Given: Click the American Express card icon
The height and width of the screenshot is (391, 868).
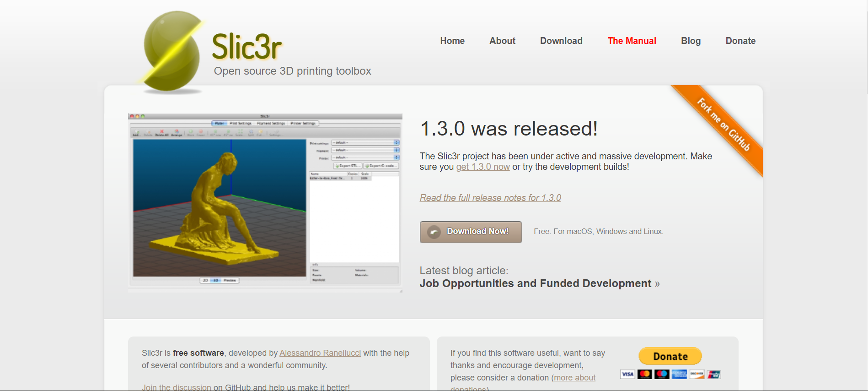Looking at the screenshot, I should 679,374.
